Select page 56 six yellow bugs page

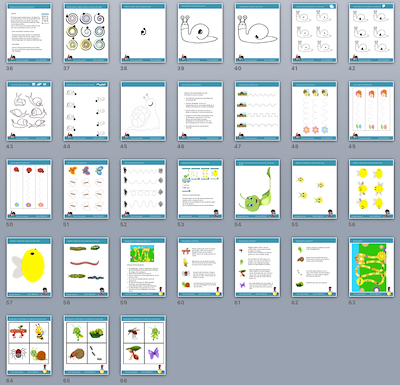(x=371, y=189)
